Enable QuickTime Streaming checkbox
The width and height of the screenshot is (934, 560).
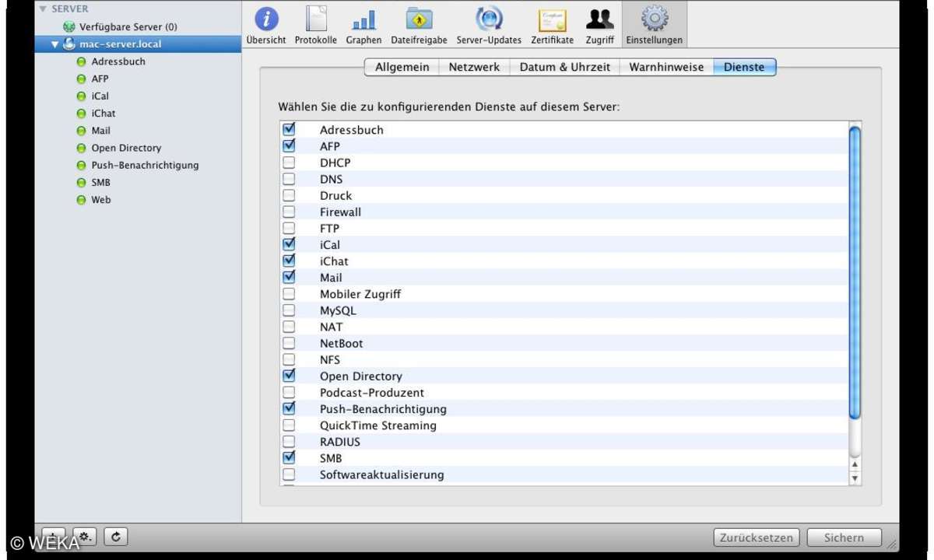[289, 425]
